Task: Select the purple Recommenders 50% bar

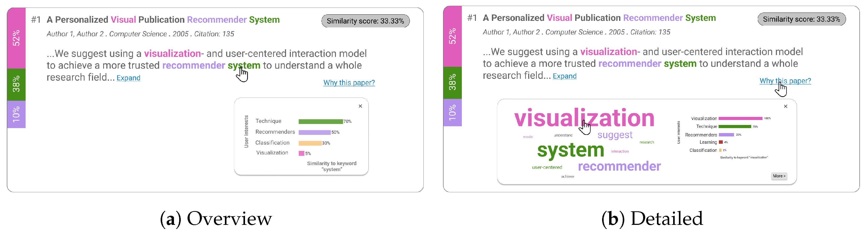Action: [314, 132]
